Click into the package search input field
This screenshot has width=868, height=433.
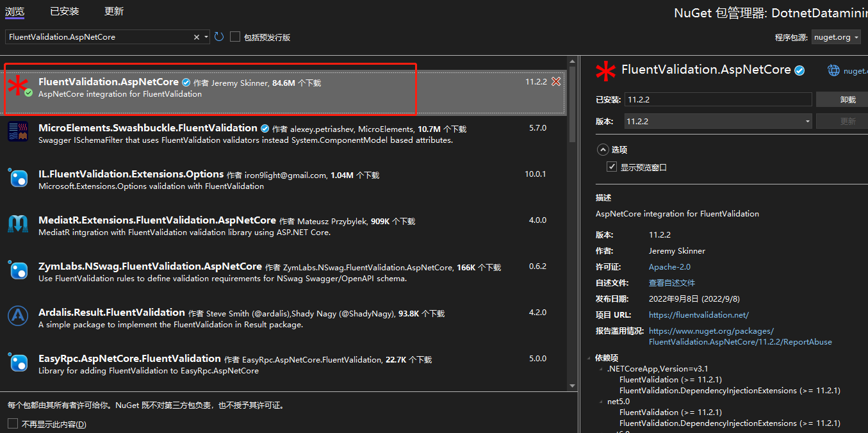[x=99, y=37]
